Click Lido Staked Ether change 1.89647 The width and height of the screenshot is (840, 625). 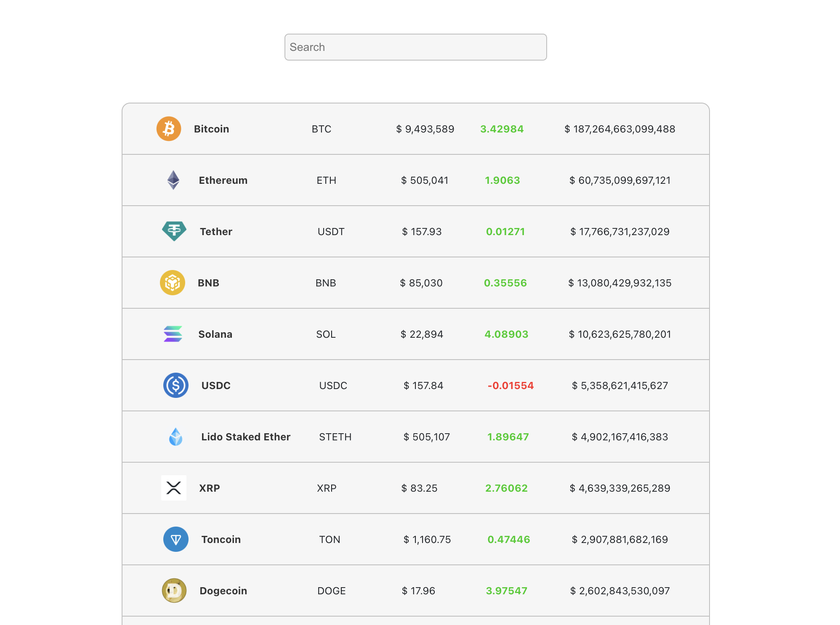[x=508, y=437]
